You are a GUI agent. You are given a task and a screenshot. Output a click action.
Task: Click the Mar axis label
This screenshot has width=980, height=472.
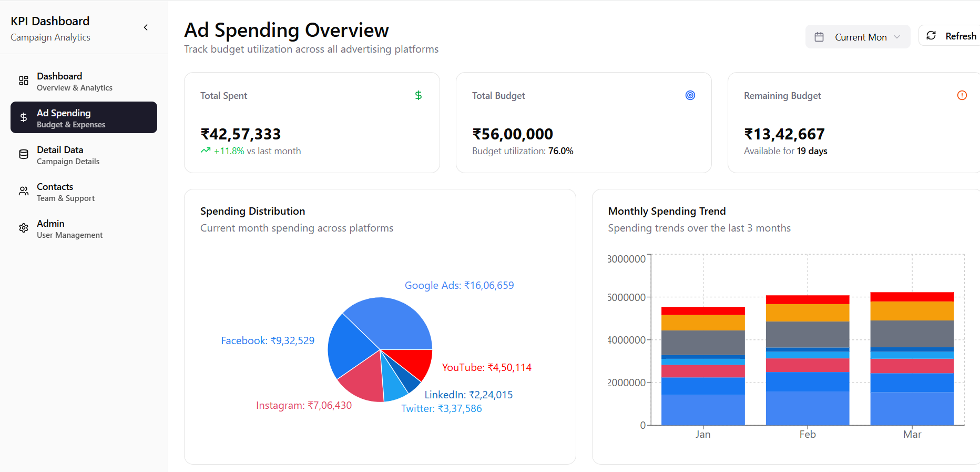[x=912, y=434]
